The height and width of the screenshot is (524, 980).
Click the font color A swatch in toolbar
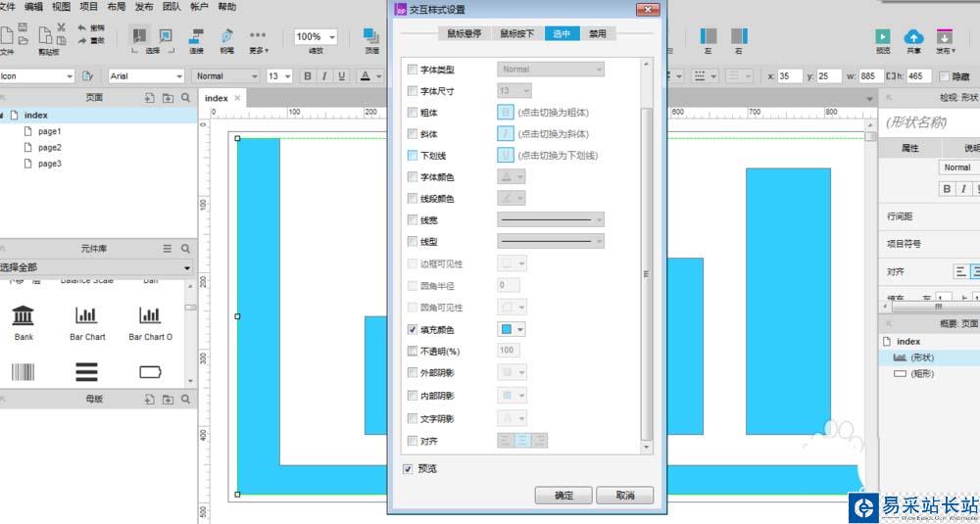click(x=365, y=76)
